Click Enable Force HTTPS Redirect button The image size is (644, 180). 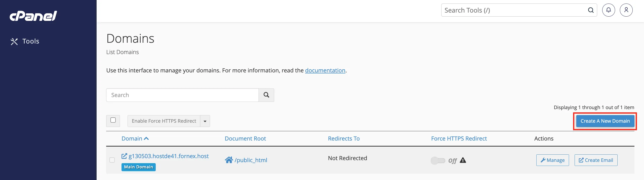(164, 121)
